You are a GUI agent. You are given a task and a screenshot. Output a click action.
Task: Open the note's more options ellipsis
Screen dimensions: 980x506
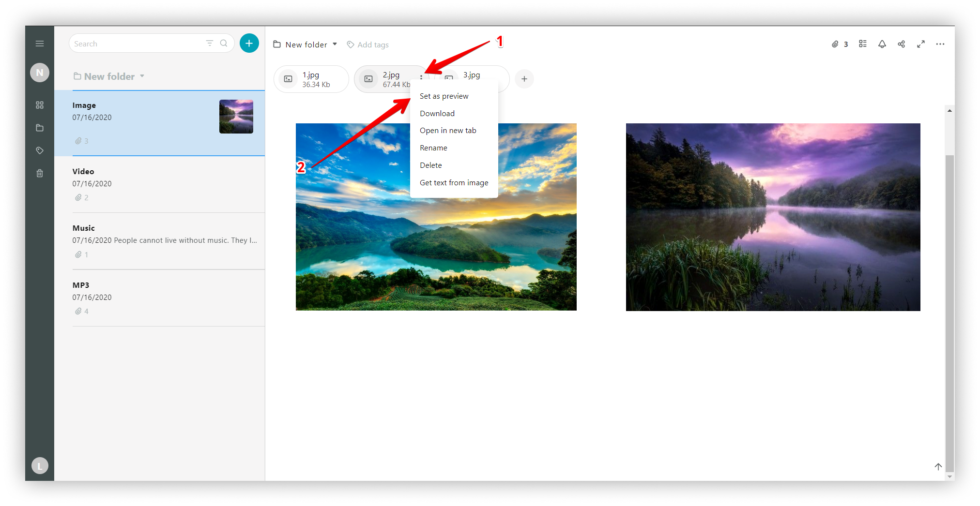(940, 44)
